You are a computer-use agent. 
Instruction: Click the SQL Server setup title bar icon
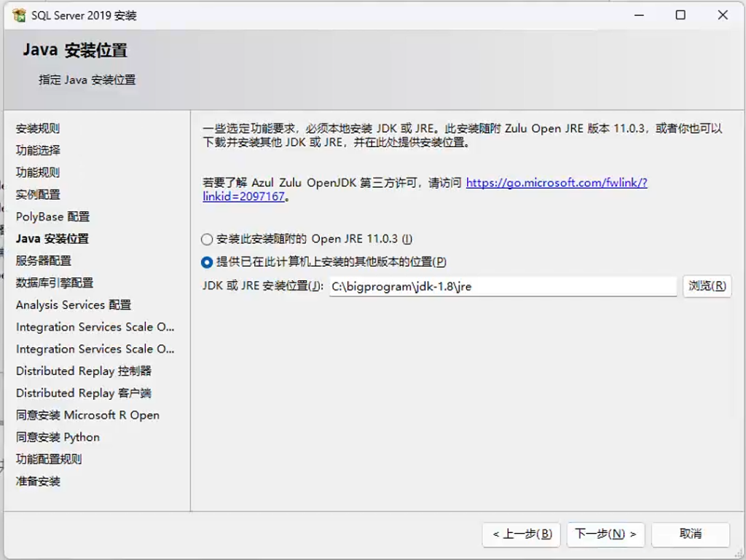(x=20, y=15)
